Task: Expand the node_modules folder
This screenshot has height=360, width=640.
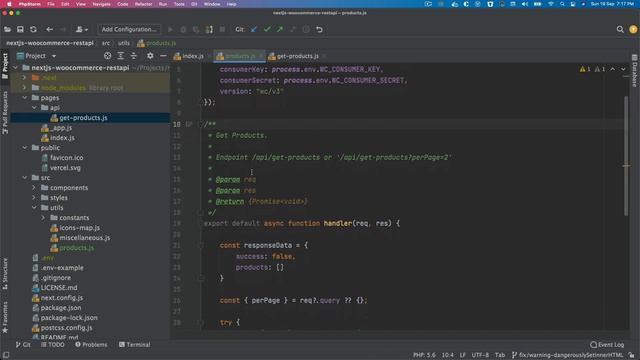Action: coord(24,88)
